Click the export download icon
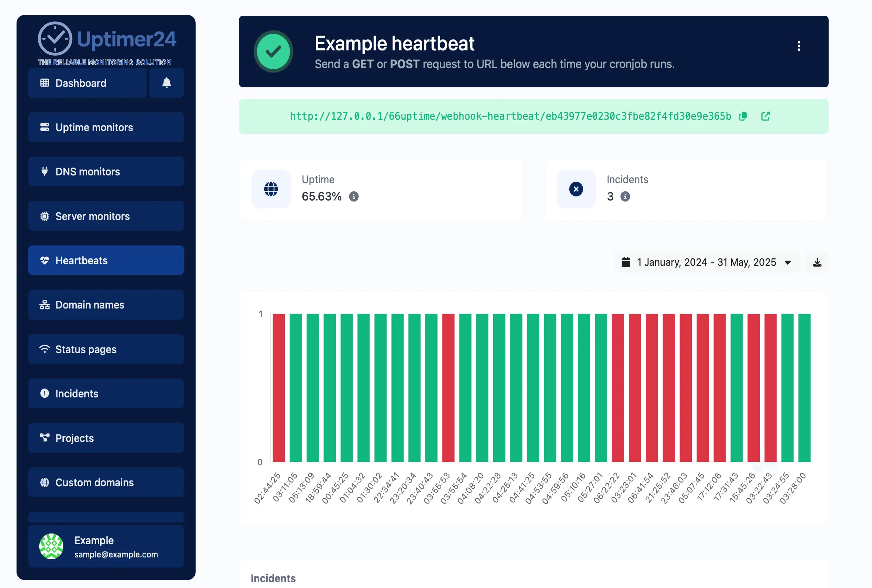Viewport: 872px width, 588px height. 817,262
